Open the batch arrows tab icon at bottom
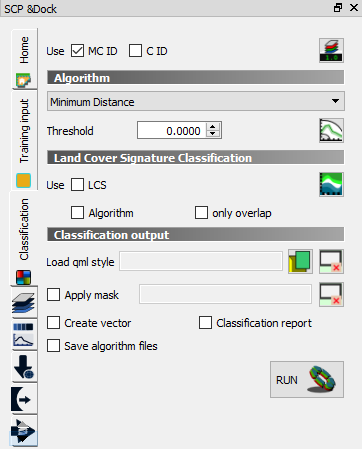The width and height of the screenshot is (362, 449). click(x=23, y=431)
